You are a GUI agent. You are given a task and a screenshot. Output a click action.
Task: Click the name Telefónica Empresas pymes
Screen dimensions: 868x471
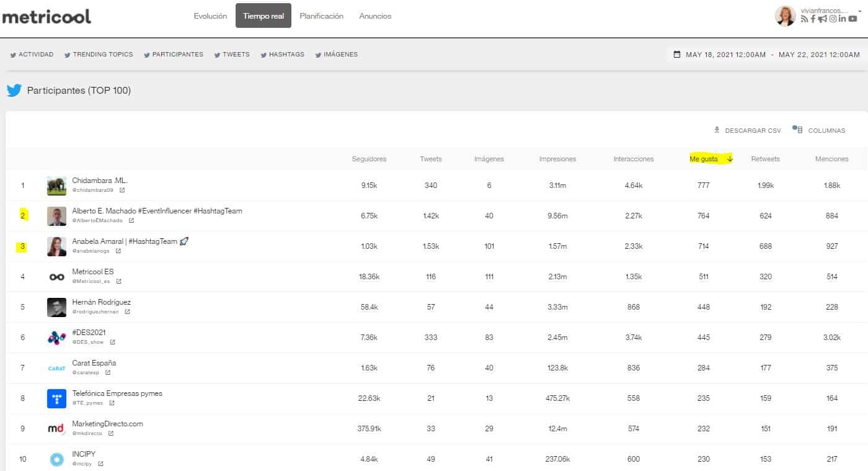pyautogui.click(x=117, y=393)
